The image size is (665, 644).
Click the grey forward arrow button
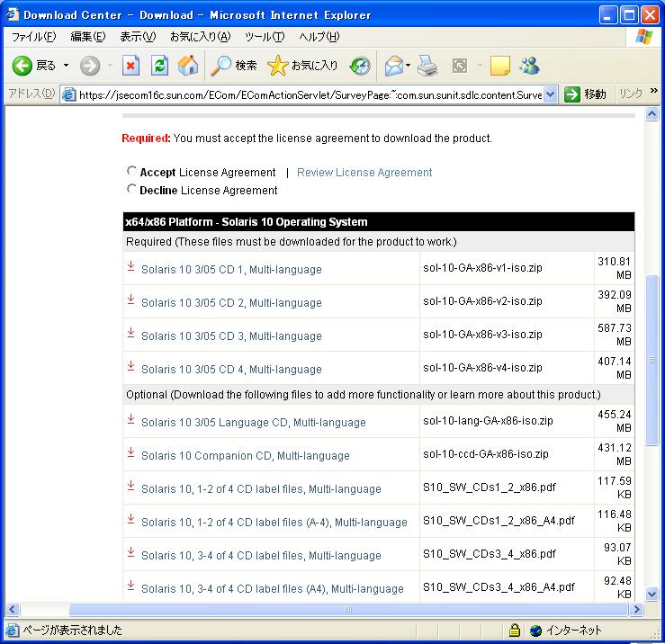[x=90, y=66]
